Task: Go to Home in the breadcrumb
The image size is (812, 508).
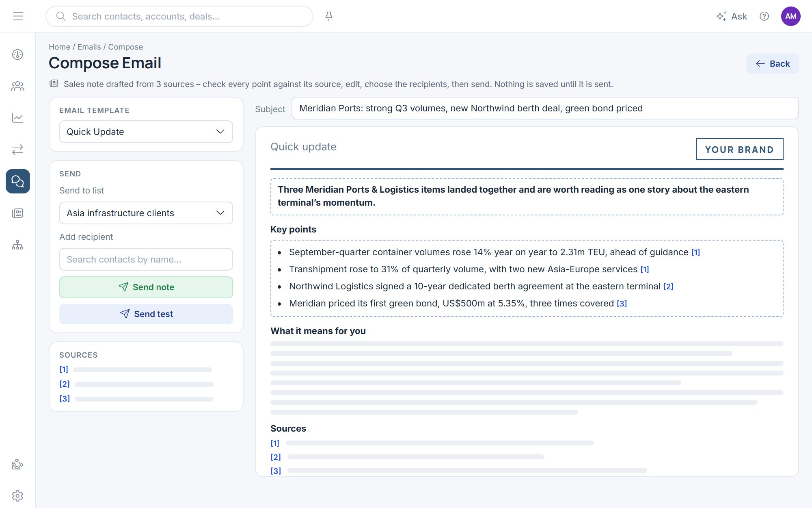Action: click(59, 47)
